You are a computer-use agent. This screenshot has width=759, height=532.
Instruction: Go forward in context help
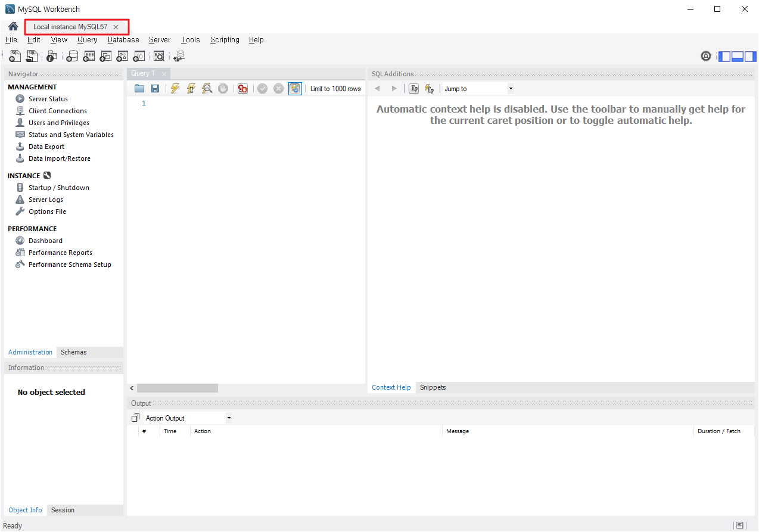(394, 89)
